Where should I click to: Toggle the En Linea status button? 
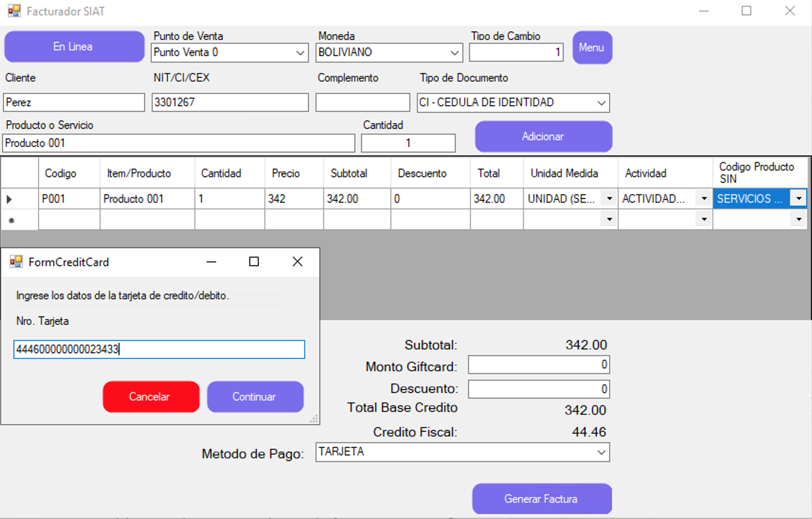74,46
